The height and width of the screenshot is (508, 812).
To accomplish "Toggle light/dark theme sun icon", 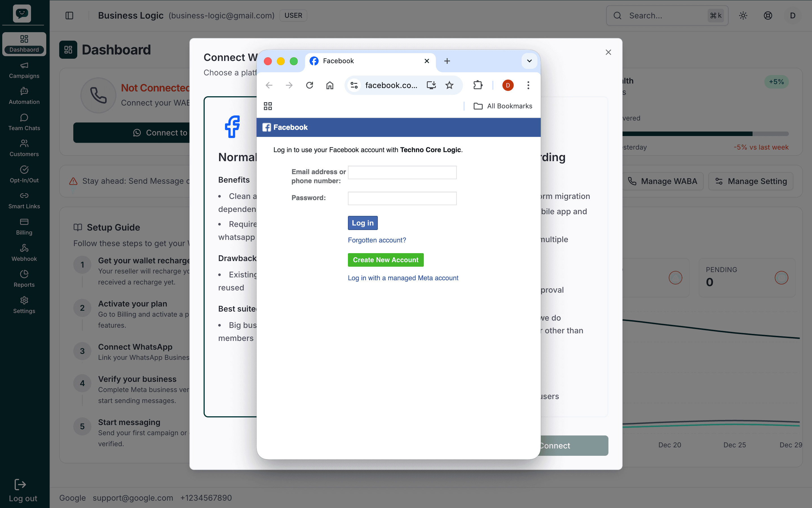I will 743,16.
